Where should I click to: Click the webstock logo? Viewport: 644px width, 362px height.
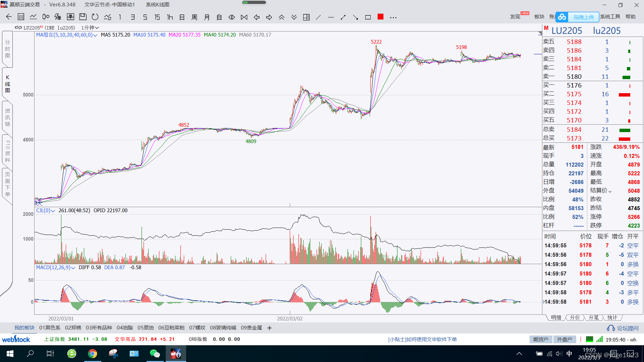16,339
